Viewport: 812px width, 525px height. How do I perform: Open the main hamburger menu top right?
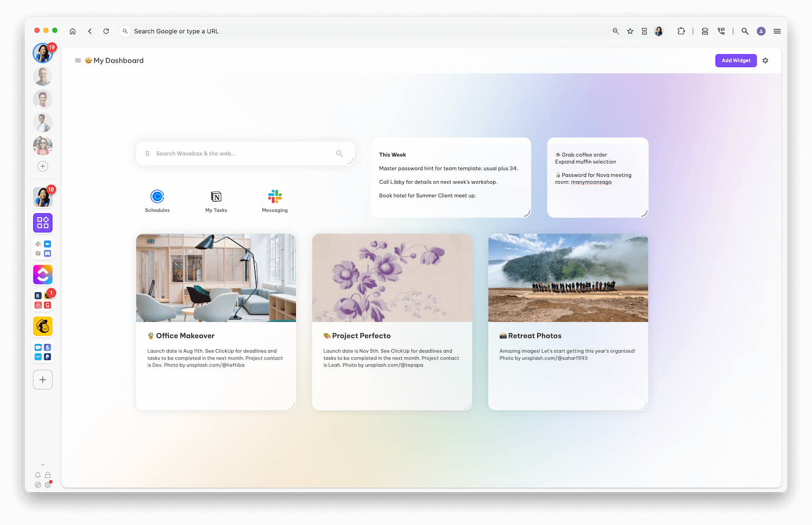pos(777,31)
